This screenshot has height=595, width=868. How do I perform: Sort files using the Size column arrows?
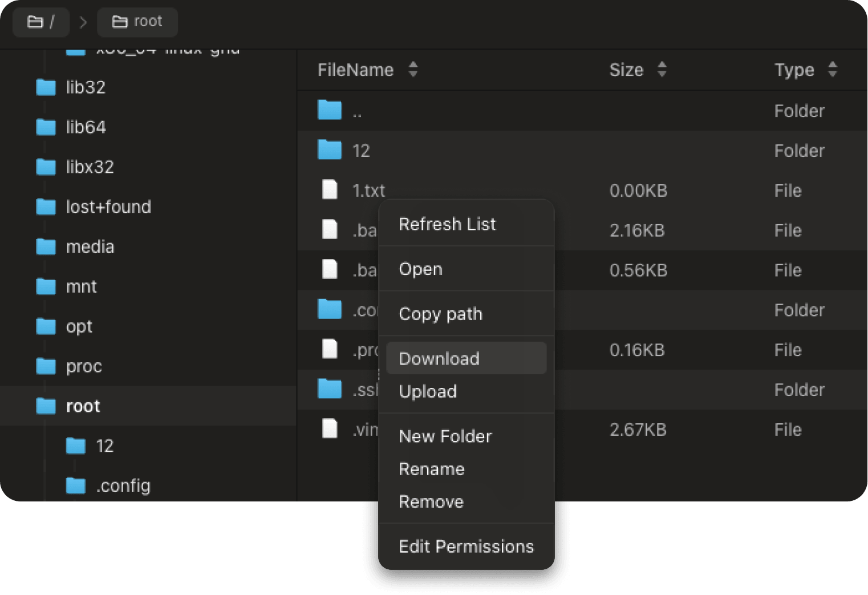tap(662, 70)
